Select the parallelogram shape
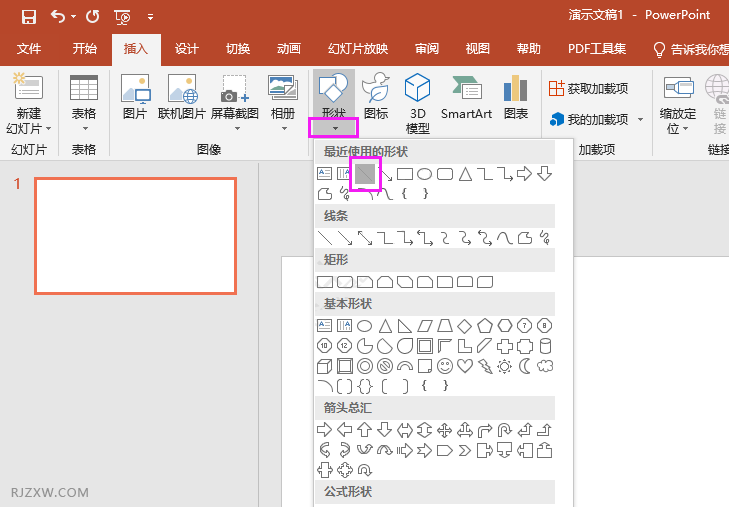This screenshot has width=729, height=507. (425, 326)
